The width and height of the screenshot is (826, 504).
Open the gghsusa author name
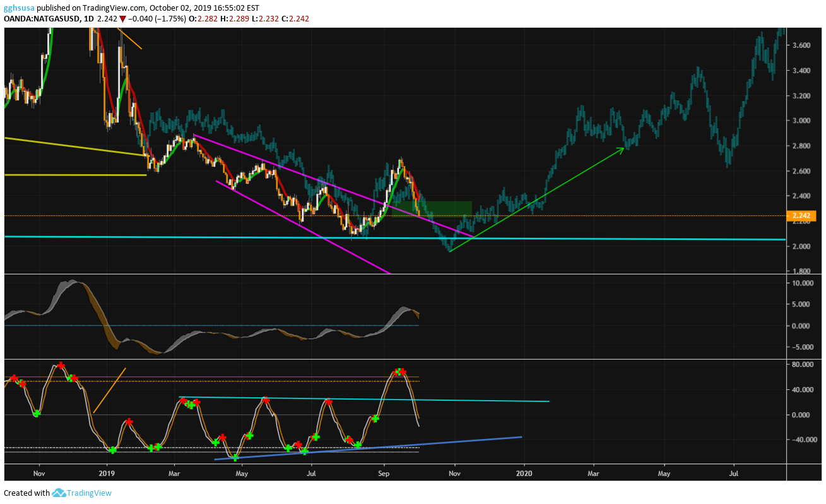(19, 8)
